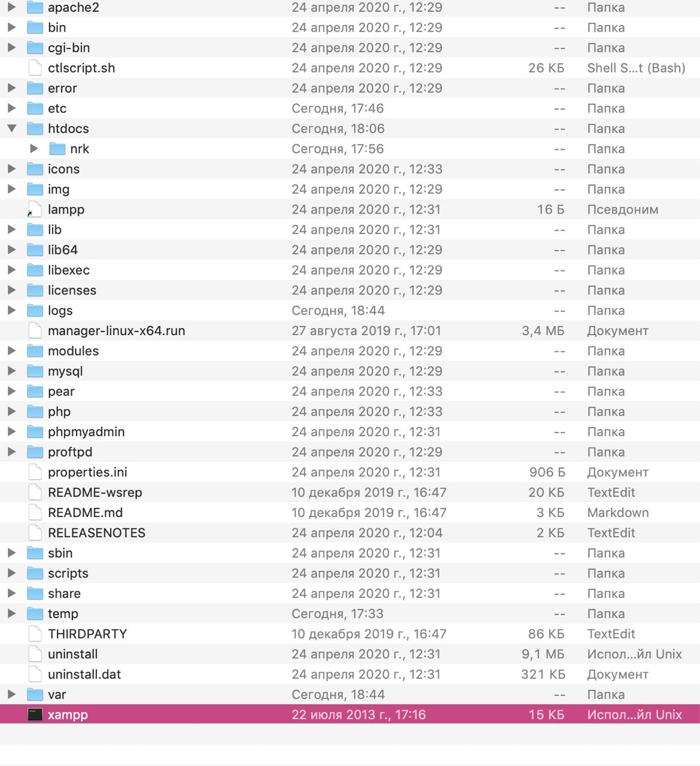Click the size value 9,1 МБ

click(543, 654)
